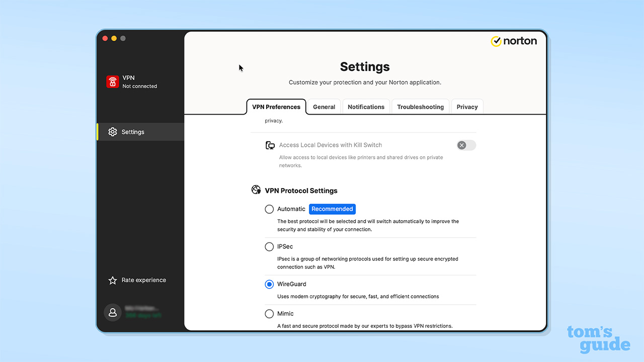Viewport: 644px width, 362px height.
Task: Open Settings via the gear icon
Action: point(112,132)
